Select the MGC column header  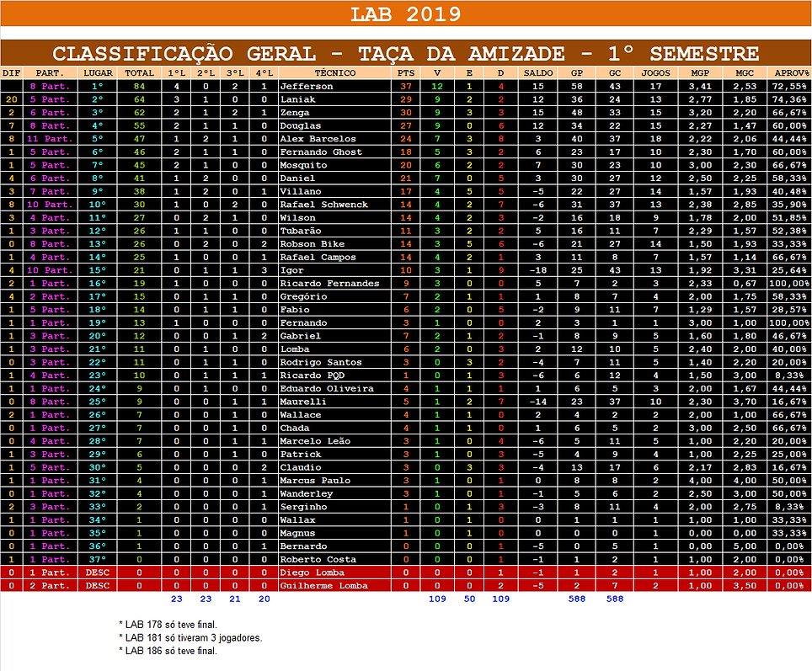coord(744,73)
